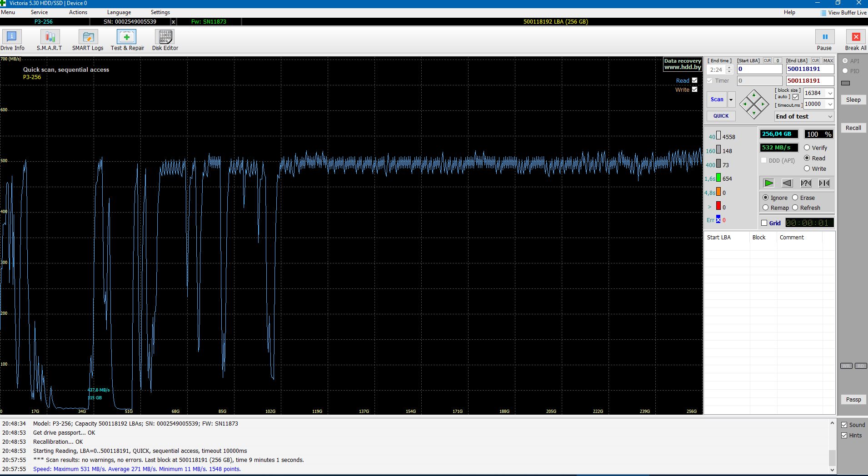Open the Help menu
Image resolution: width=868 pixels, height=476 pixels.
[789, 12]
